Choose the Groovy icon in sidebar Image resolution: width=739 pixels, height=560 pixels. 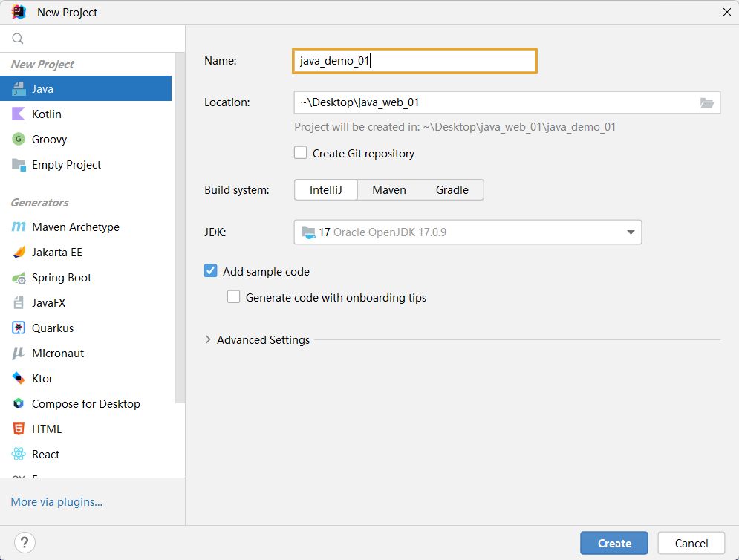(18, 139)
